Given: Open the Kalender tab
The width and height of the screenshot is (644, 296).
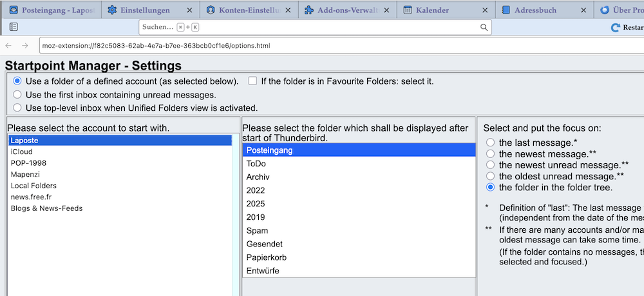Looking at the screenshot, I should click(446, 10).
